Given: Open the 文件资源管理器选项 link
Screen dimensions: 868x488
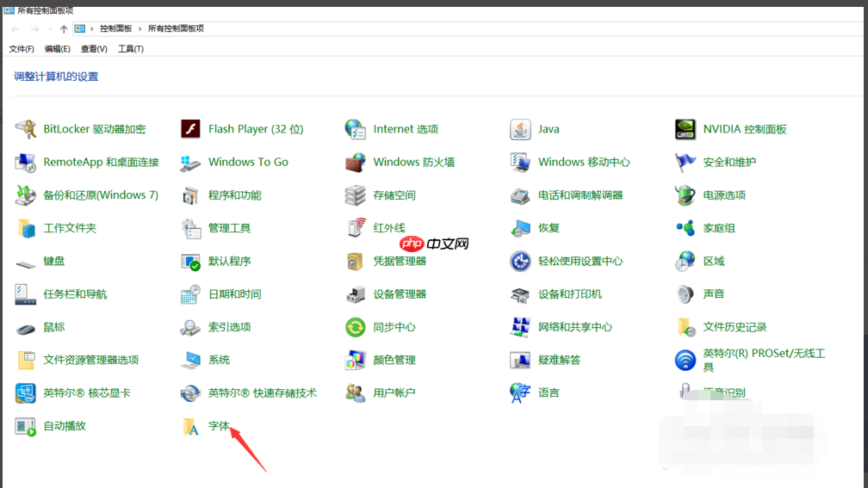Looking at the screenshot, I should tap(90, 360).
